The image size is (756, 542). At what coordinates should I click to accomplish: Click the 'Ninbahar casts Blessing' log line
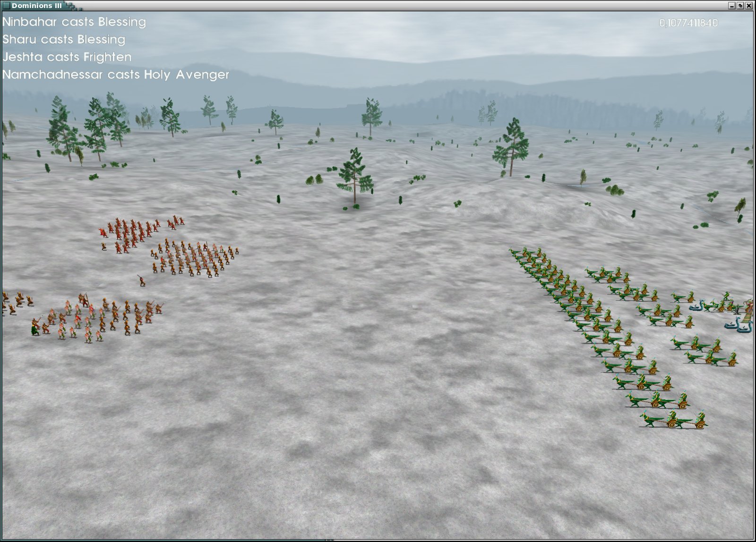[x=74, y=22]
